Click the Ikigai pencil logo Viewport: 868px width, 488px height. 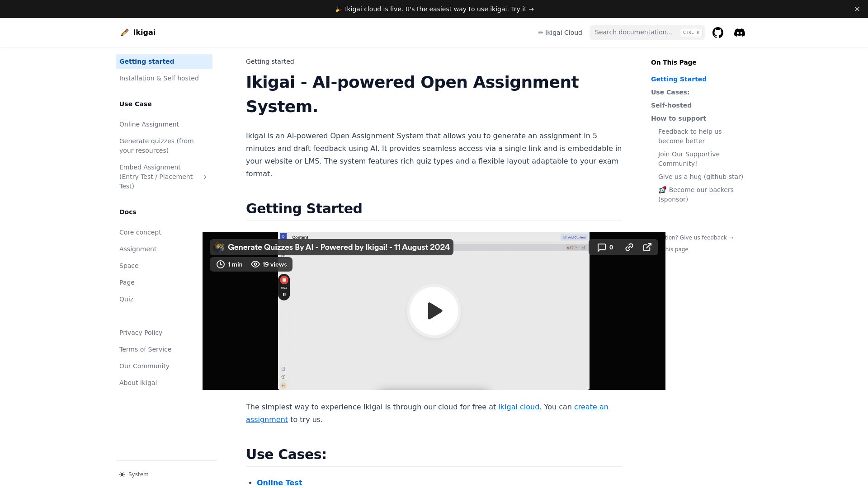point(125,32)
